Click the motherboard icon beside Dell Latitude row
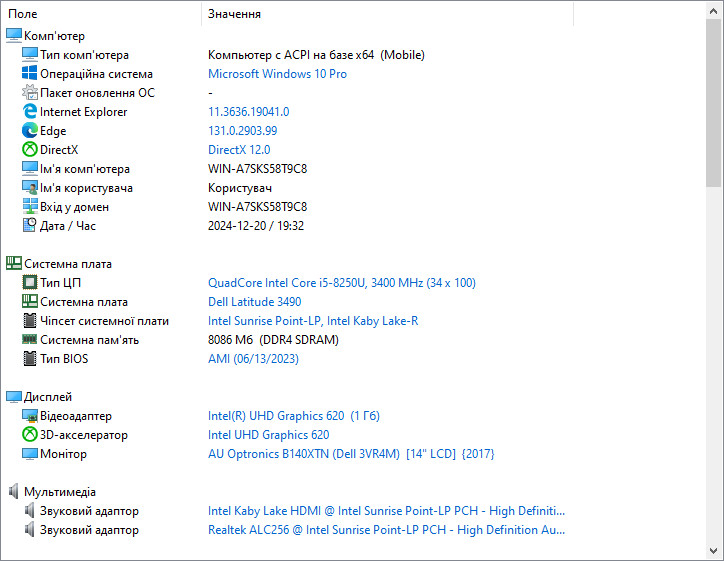 pos(30,302)
